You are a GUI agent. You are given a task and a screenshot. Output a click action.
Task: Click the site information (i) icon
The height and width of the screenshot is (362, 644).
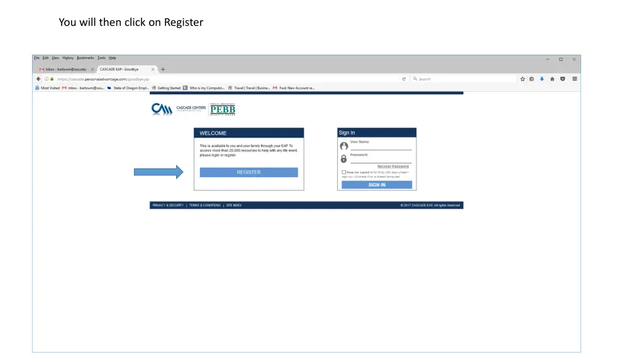(47, 79)
